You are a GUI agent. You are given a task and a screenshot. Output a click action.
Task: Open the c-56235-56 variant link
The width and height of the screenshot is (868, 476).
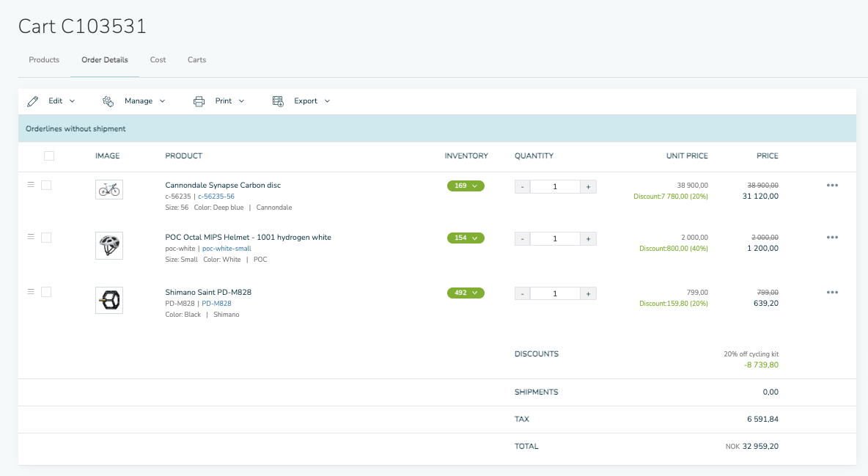pyautogui.click(x=216, y=197)
